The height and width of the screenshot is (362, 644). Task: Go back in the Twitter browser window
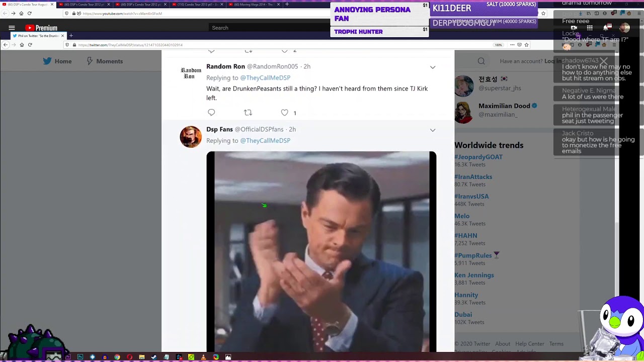point(6,45)
